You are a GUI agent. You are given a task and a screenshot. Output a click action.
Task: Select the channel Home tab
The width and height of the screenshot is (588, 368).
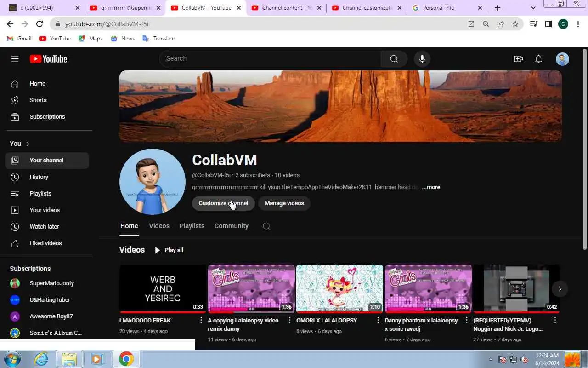[129, 226]
